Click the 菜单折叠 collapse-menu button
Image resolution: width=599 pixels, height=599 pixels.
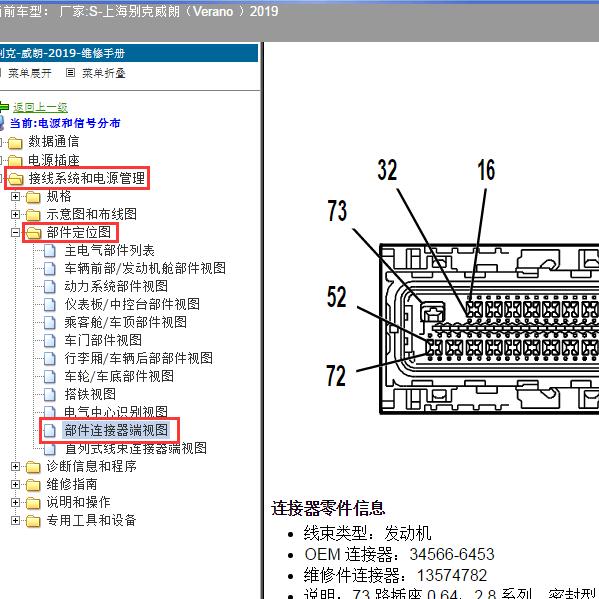click(104, 73)
